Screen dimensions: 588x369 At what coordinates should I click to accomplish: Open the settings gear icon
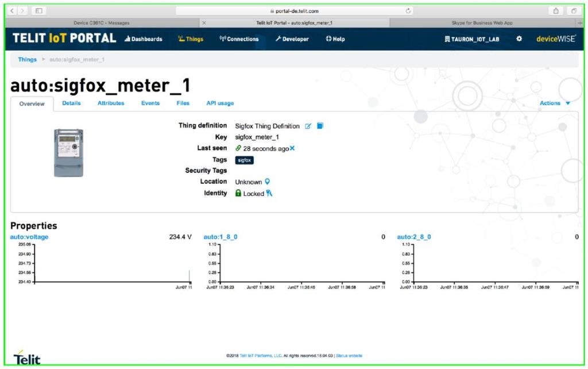[x=519, y=39]
